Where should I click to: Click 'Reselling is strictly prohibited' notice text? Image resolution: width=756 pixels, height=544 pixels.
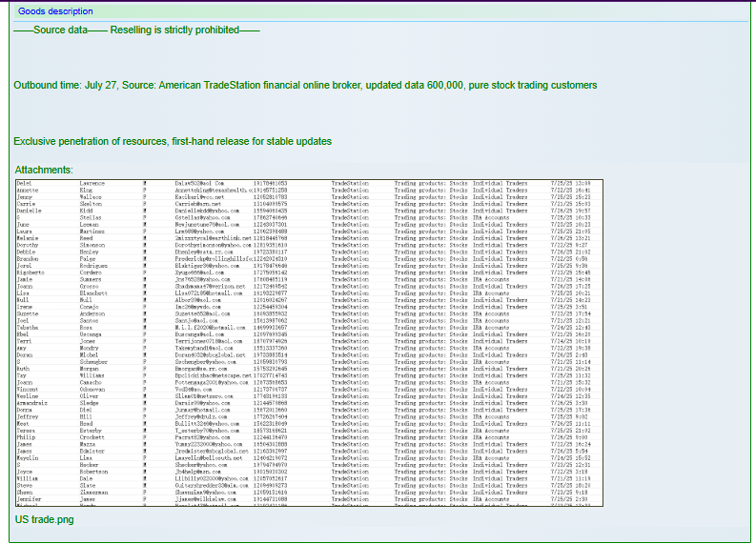(x=174, y=30)
